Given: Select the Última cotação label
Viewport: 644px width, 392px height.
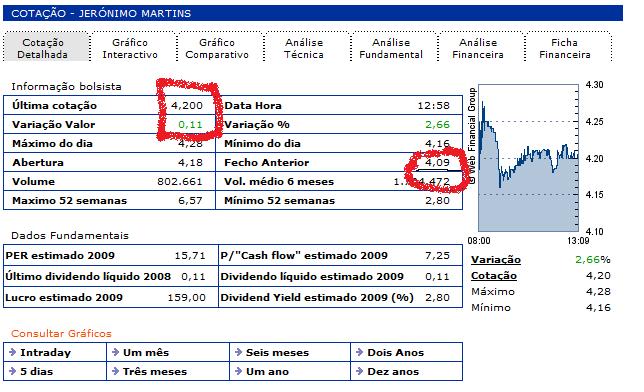Looking at the screenshot, I should coord(54,106).
